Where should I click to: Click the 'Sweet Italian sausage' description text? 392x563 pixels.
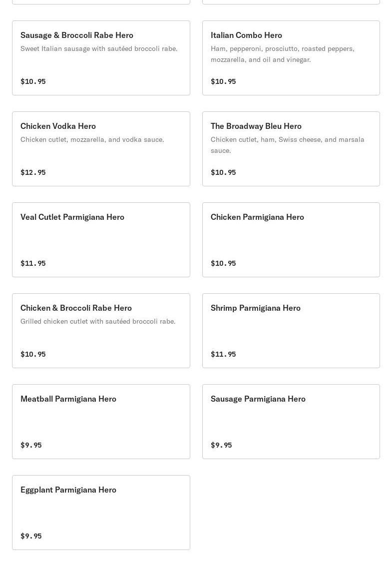[99, 48]
